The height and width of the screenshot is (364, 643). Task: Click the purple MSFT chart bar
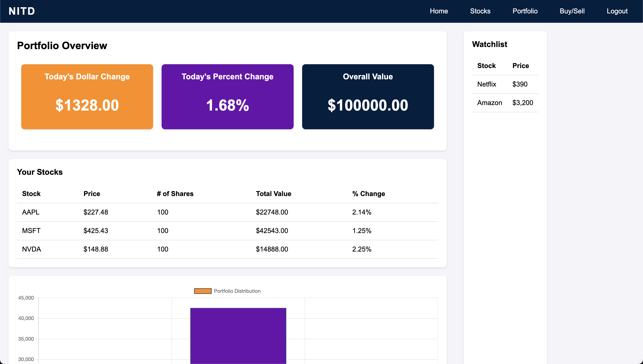pyautogui.click(x=238, y=335)
